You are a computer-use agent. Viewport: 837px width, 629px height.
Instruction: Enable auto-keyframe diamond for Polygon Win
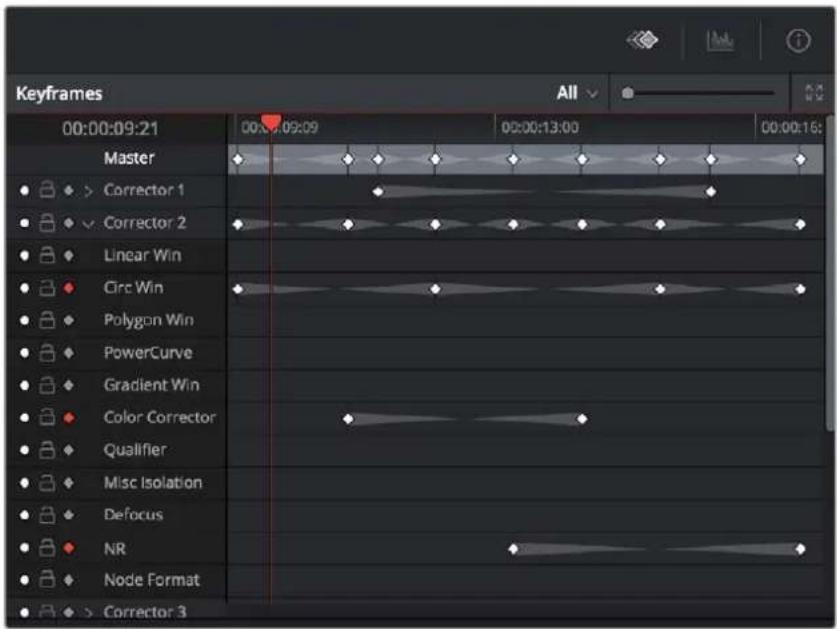[x=69, y=320]
